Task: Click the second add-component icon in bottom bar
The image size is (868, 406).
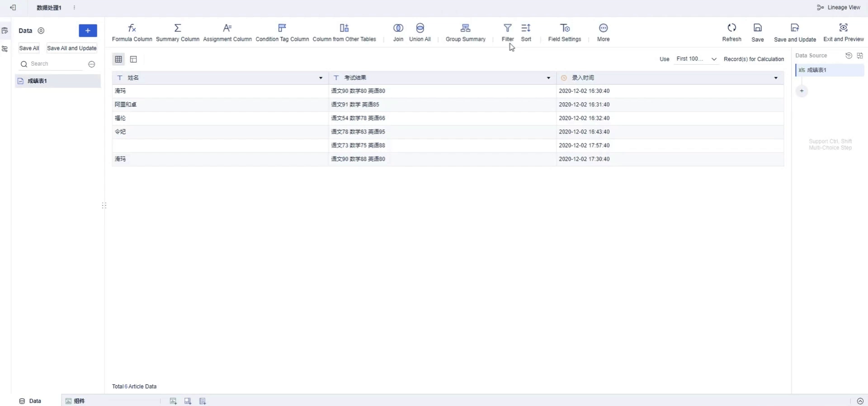Action: click(x=188, y=401)
